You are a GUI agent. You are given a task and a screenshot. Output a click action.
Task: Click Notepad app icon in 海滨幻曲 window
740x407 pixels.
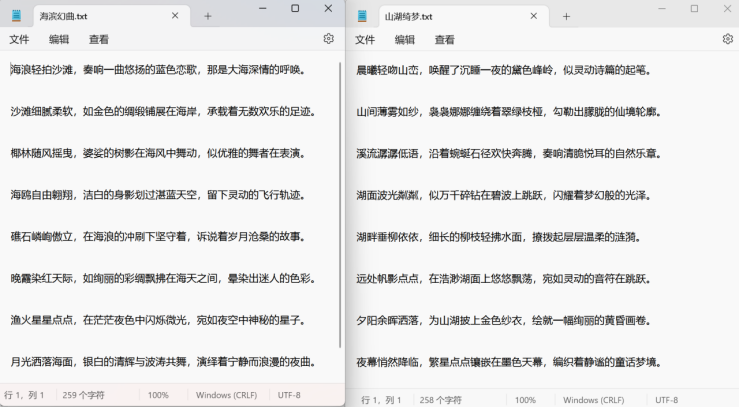coord(17,16)
